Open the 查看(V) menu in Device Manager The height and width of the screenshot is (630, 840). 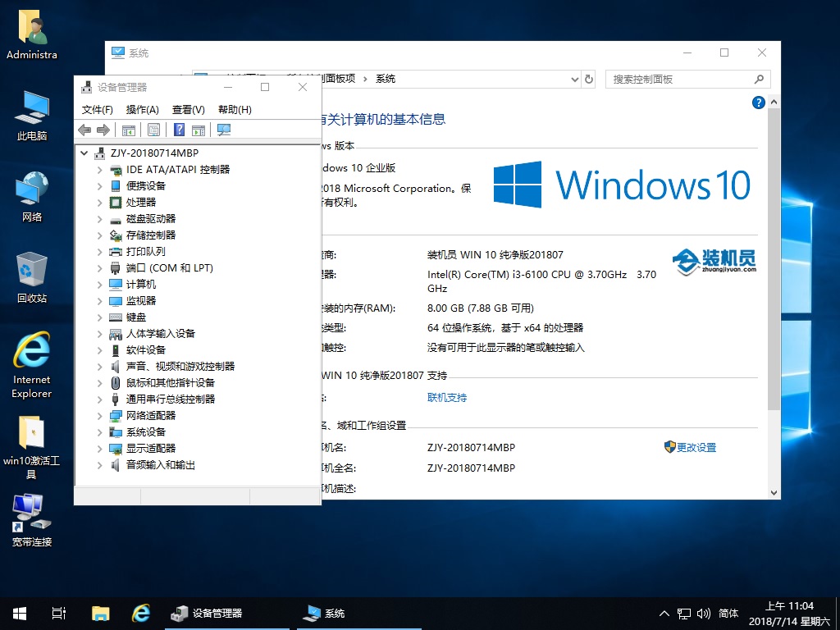(x=188, y=110)
